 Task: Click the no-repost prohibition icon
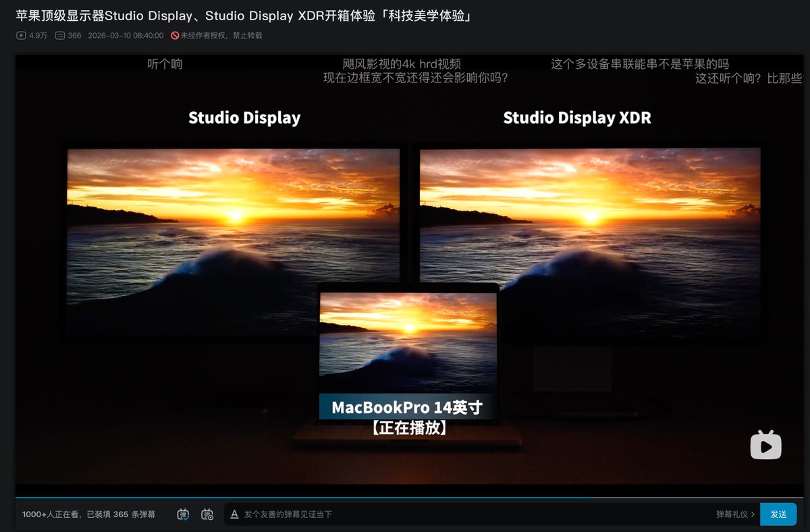click(x=175, y=35)
